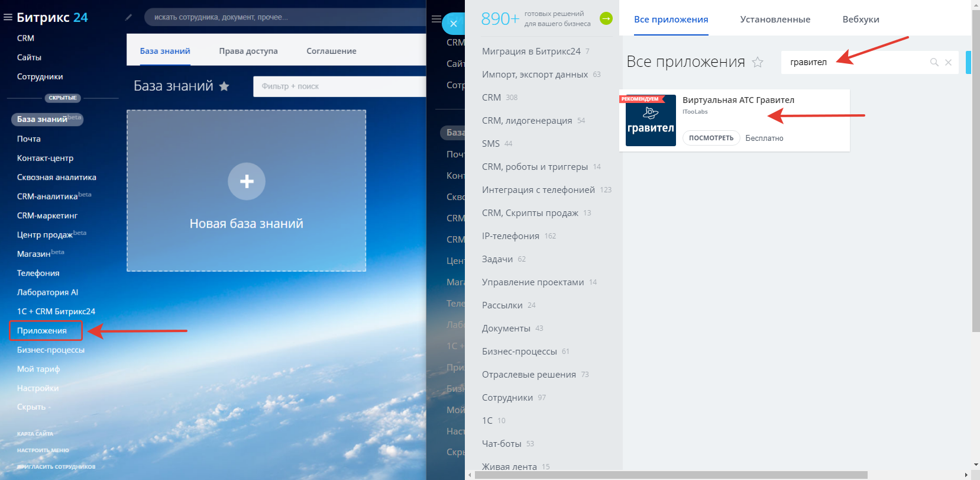
Task: Open Виртуальная АТС Гравител app title
Action: pyautogui.click(x=739, y=100)
